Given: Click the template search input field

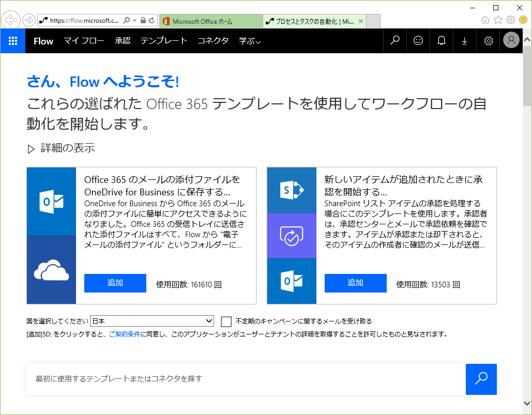Looking at the screenshot, I should point(246,379).
